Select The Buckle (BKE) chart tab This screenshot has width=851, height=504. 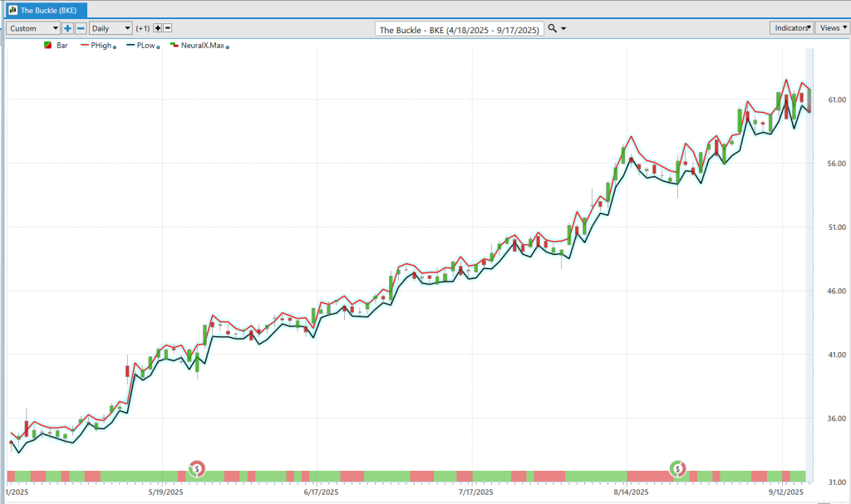(47, 10)
